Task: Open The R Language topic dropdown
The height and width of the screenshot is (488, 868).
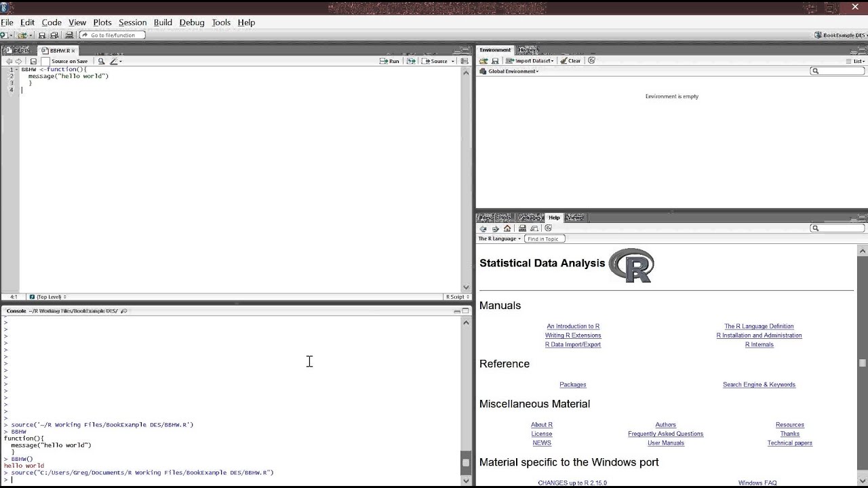Action: pyautogui.click(x=500, y=239)
